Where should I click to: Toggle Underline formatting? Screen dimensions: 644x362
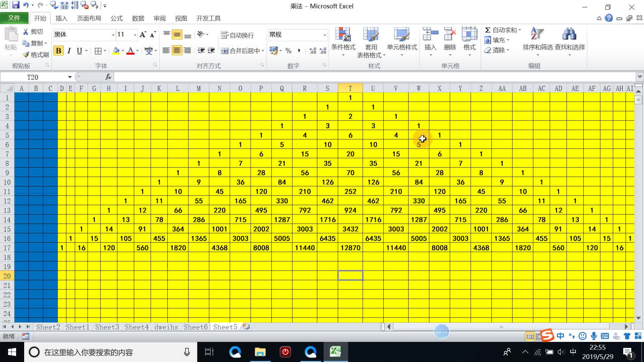(79, 51)
